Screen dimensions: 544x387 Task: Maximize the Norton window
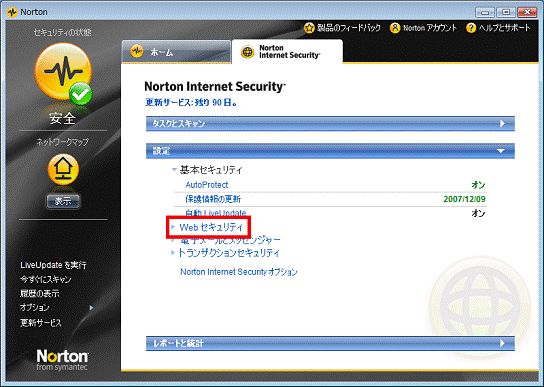pyautogui.click(x=506, y=12)
